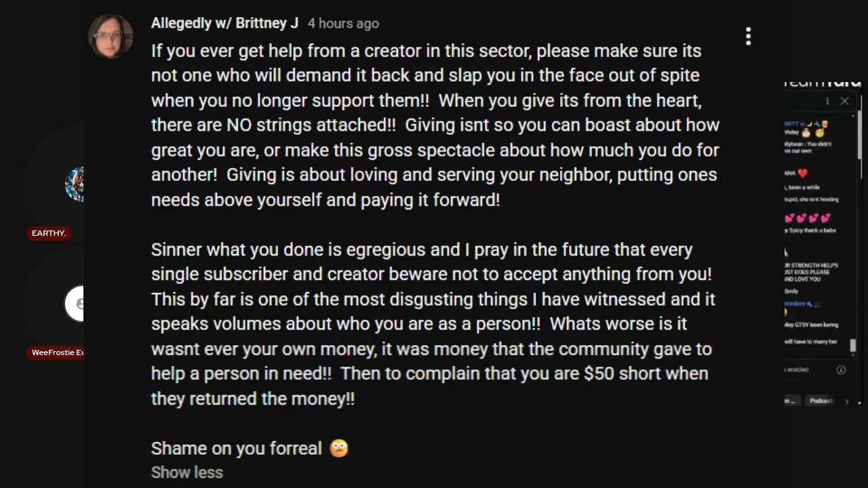Open the comment's three-dot options menu
Viewport: 868px width, 488px height.
click(749, 37)
